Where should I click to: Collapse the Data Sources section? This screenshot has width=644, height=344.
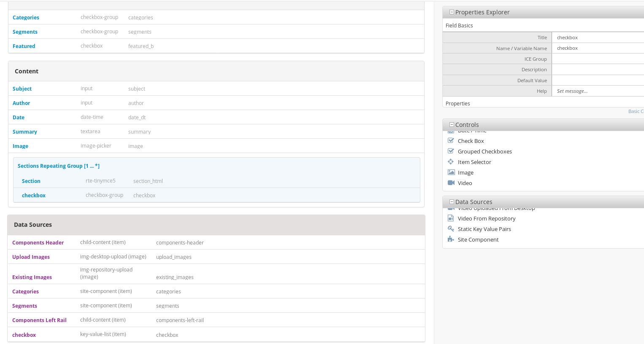point(452,202)
